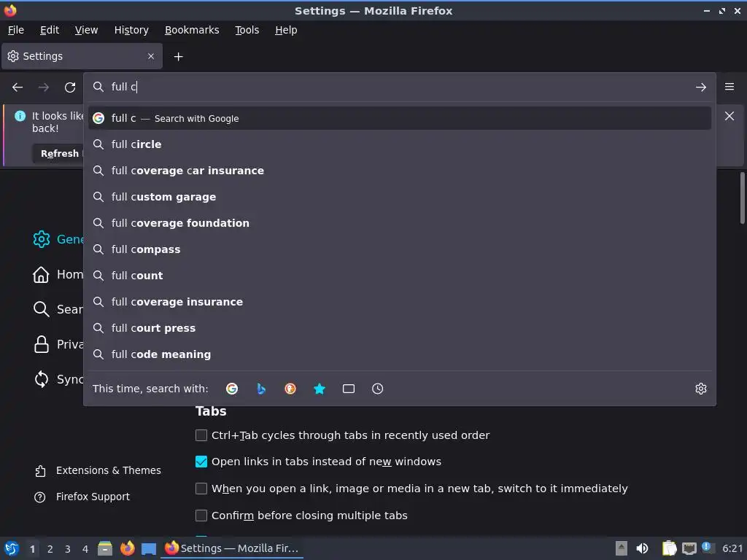The height and width of the screenshot is (560, 747).
Task: Open a new tab with plus button
Action: [178, 57]
